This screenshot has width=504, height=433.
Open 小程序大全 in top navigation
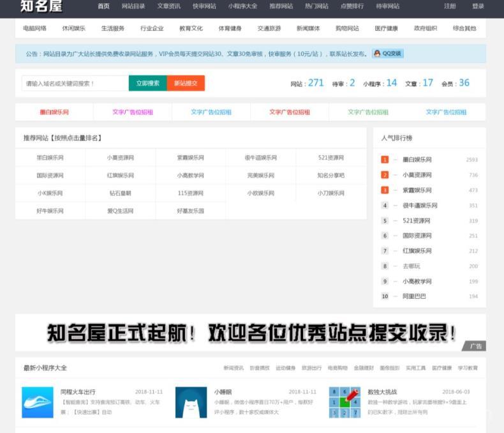click(x=242, y=6)
